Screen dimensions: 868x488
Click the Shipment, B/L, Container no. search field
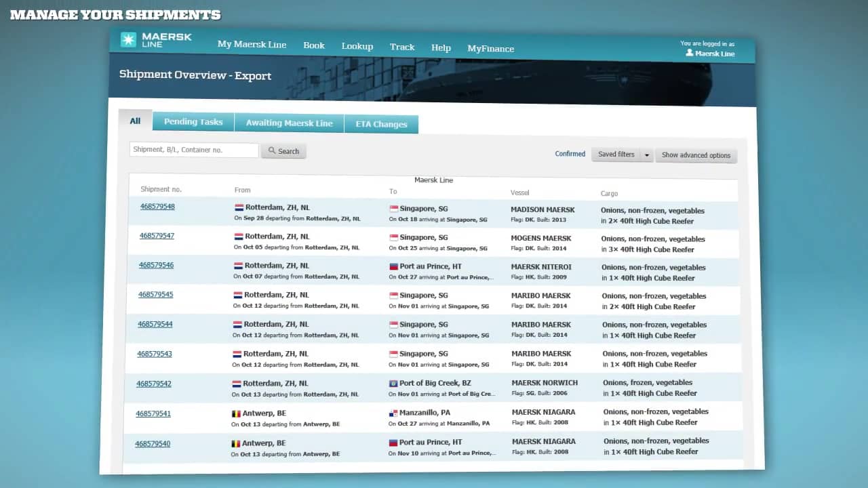tap(194, 150)
